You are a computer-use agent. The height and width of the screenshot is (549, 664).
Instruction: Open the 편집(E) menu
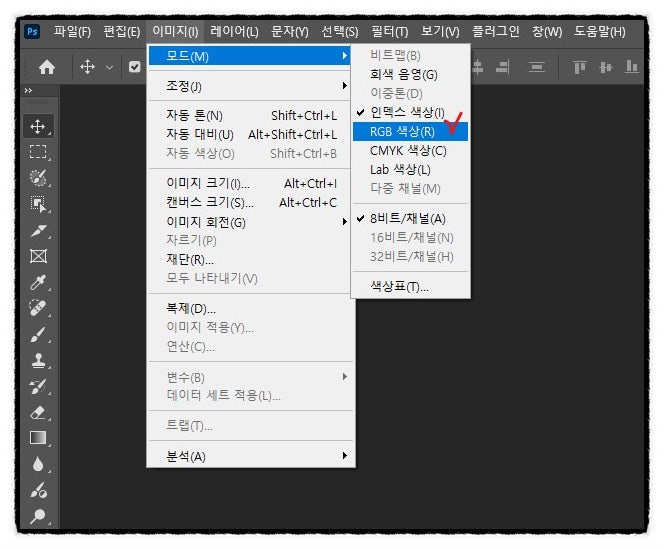tap(122, 32)
